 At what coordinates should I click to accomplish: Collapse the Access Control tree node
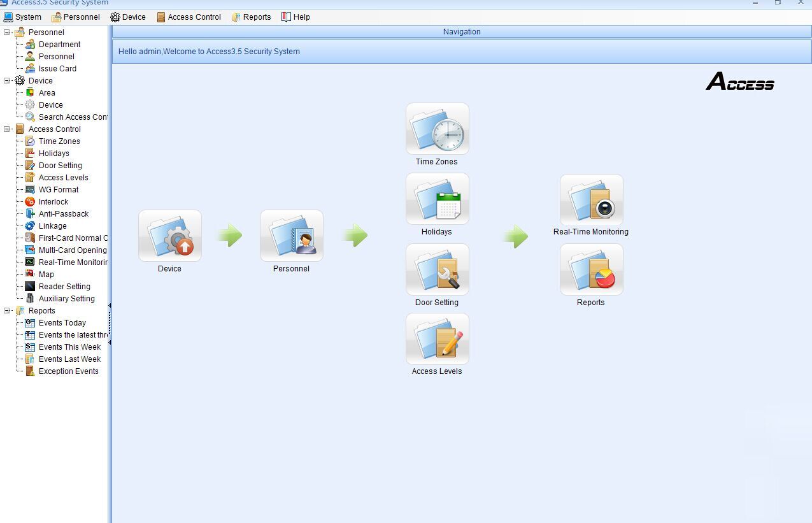coord(8,129)
